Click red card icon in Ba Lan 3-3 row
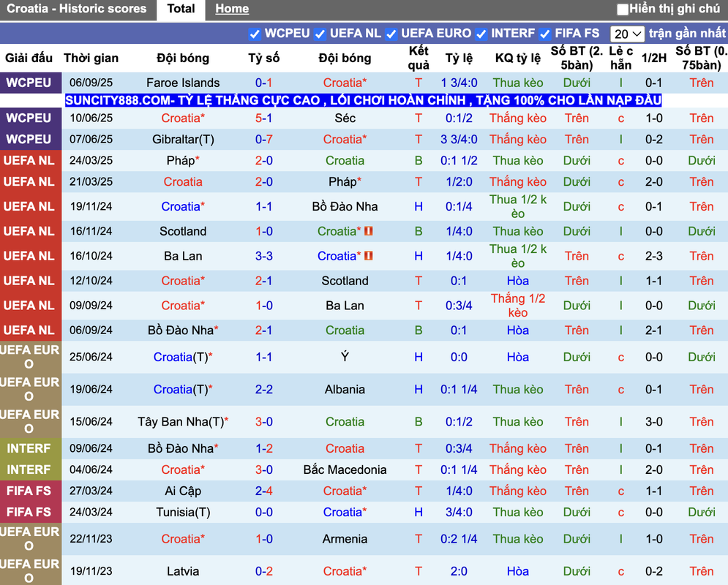 [369, 256]
